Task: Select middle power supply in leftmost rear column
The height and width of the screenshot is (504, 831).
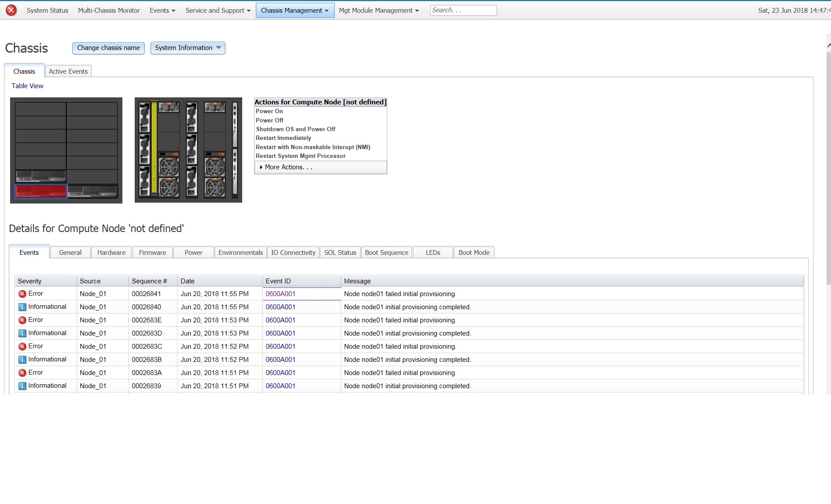Action: pos(144,149)
